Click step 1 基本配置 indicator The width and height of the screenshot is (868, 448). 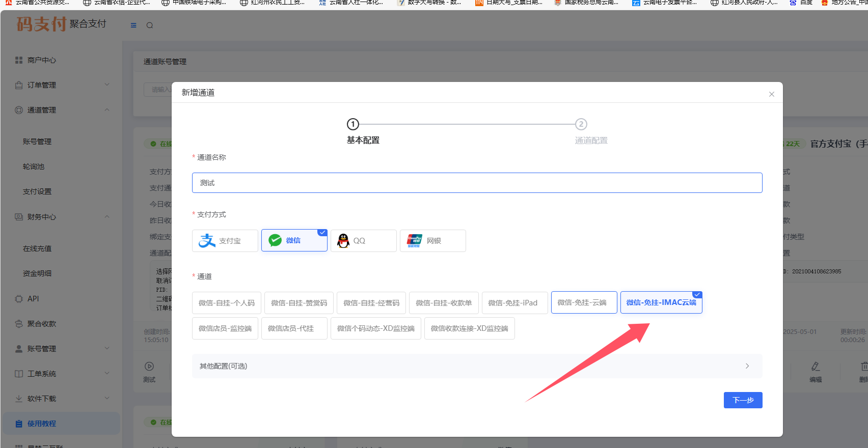coord(353,124)
